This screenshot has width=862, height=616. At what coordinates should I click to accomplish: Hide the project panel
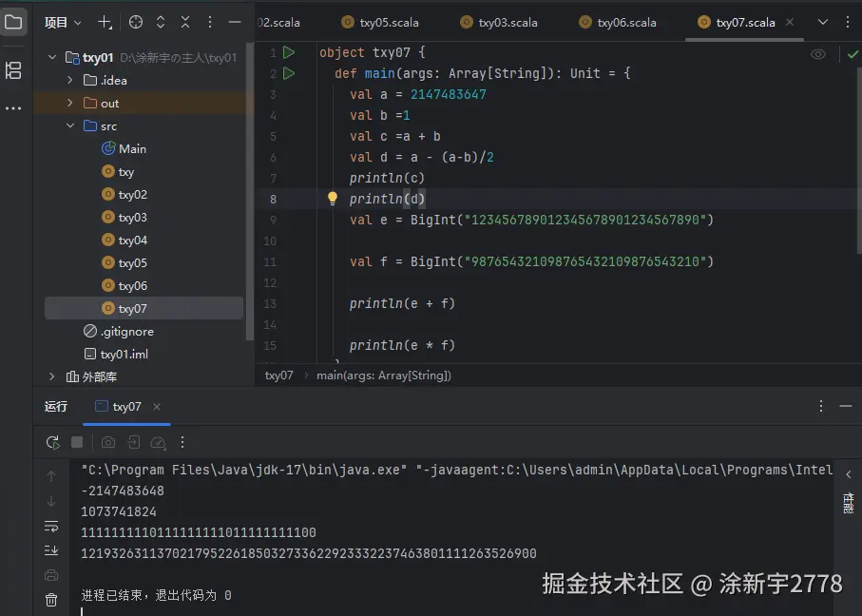235,22
